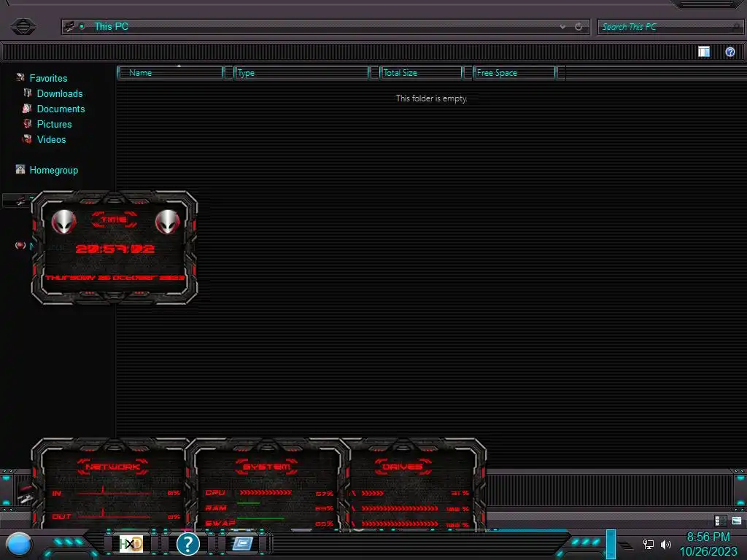747x560 pixels.
Task: Sort by the Free Space column header
Action: 514,73
